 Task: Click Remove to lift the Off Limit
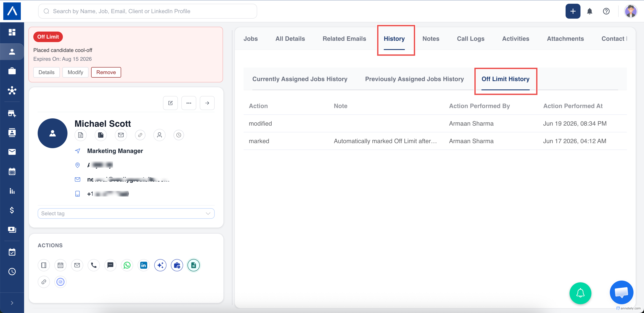pyautogui.click(x=106, y=72)
